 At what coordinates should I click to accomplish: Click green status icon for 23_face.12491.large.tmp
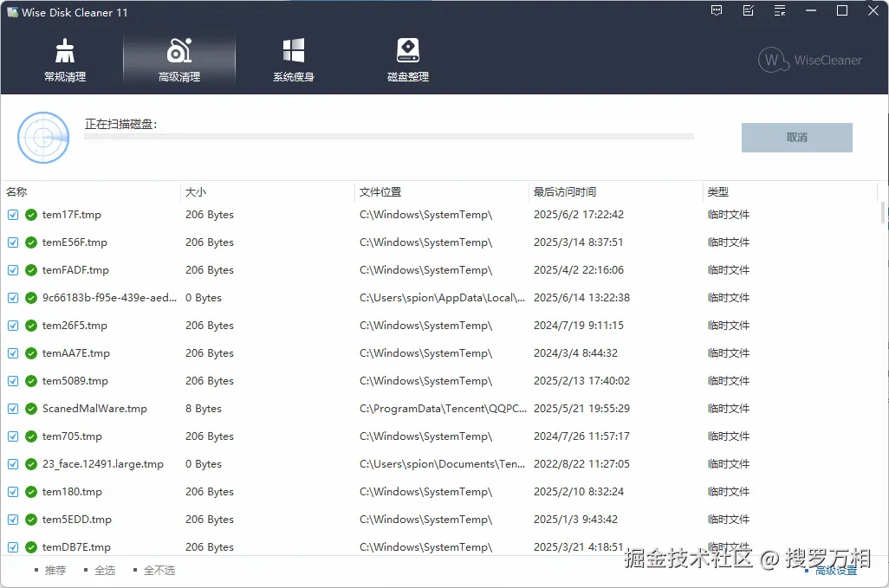[x=31, y=464]
